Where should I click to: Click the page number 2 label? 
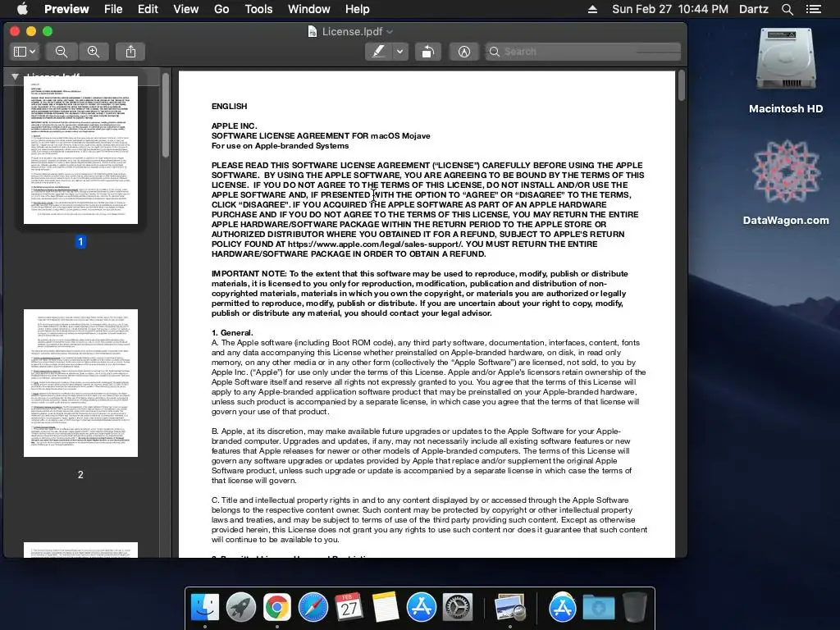pos(80,475)
